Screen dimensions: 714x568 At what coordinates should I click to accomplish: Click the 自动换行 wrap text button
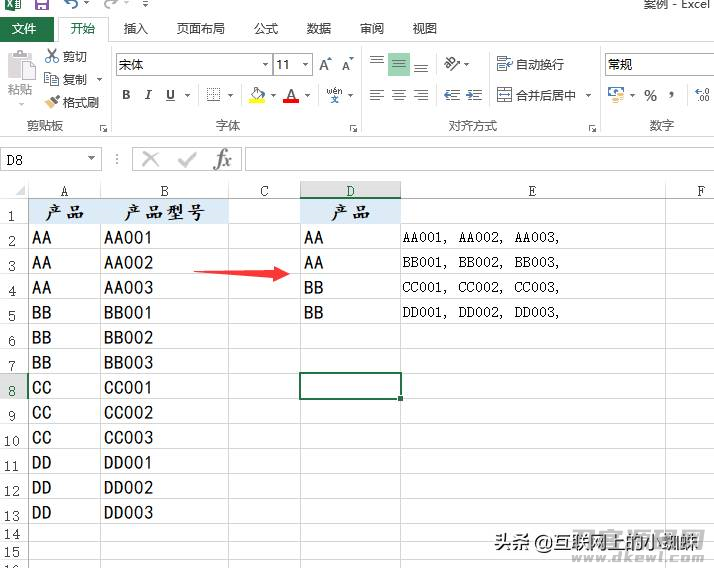coord(530,64)
